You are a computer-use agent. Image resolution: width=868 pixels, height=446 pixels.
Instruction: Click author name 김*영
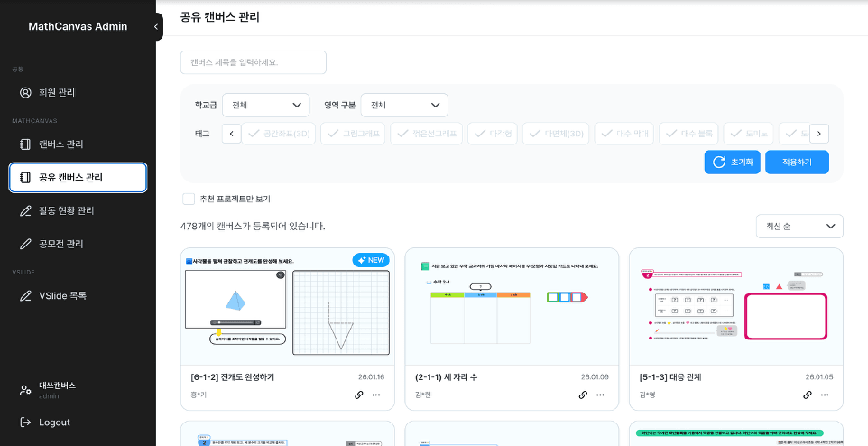point(647,395)
